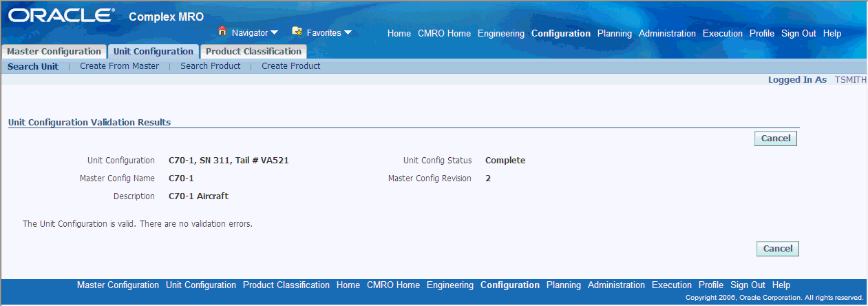
Task: Switch to the Product Classification tab
Action: [253, 52]
